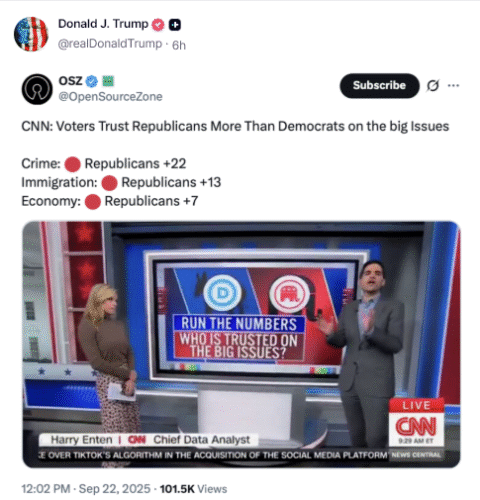Viewport: 480px width, 500px height.
Task: Click the OSZ display name
Action: click(x=70, y=81)
